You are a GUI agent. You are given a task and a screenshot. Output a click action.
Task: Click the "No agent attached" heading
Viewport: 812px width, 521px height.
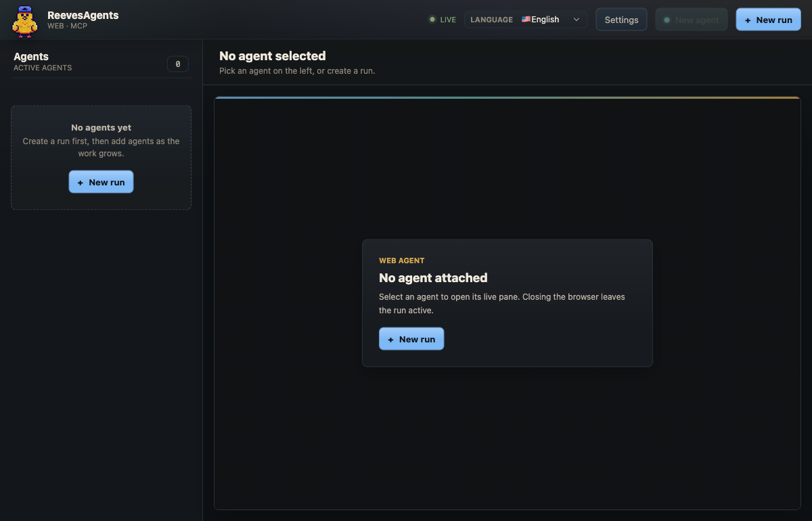[x=433, y=277]
